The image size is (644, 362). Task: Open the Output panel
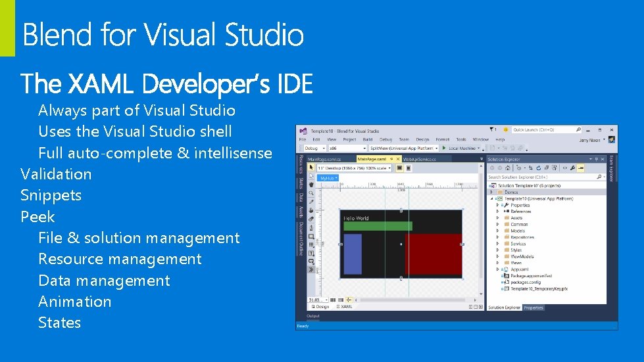(312, 316)
